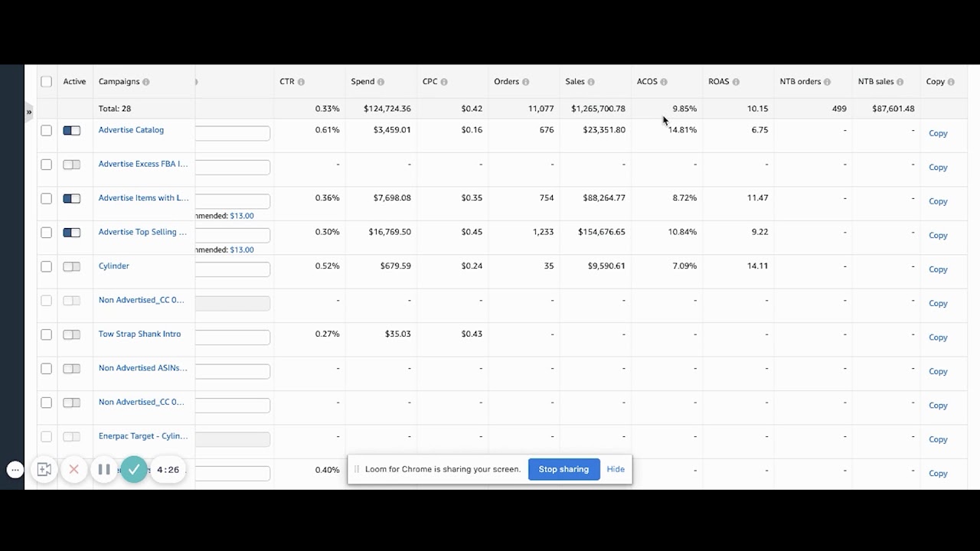Check the Advertise Catalog row checkbox

(x=47, y=131)
